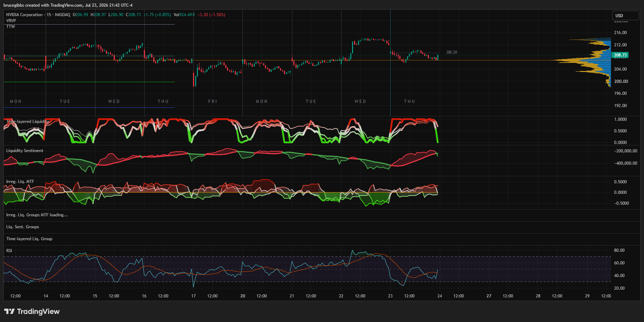
Task: Click the 1.0000 liquidity scale label
Action: [x=620, y=119]
